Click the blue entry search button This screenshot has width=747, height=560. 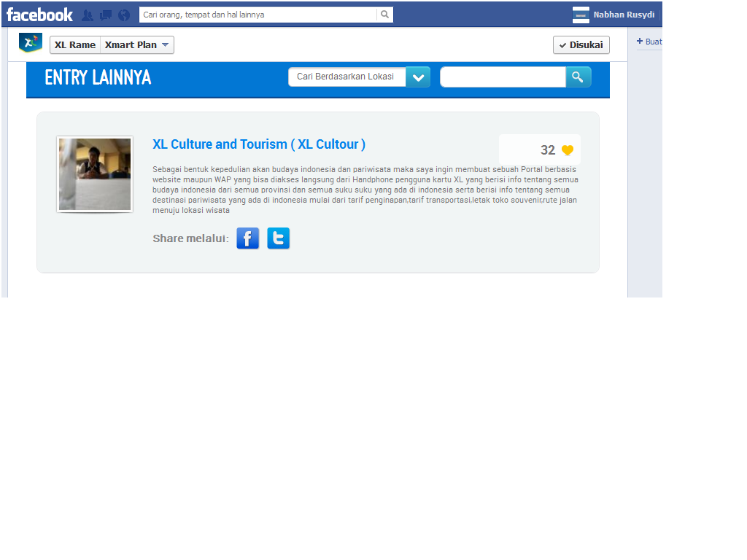tap(578, 77)
